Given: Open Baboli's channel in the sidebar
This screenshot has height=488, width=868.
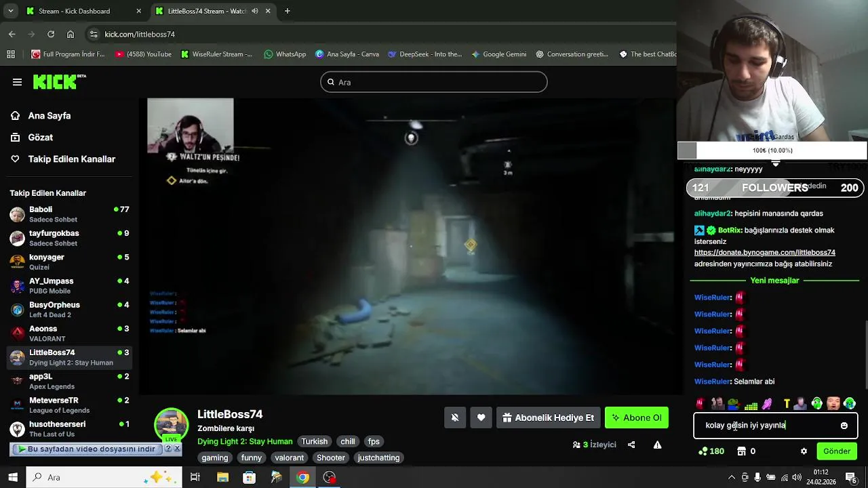Looking at the screenshot, I should click(69, 214).
